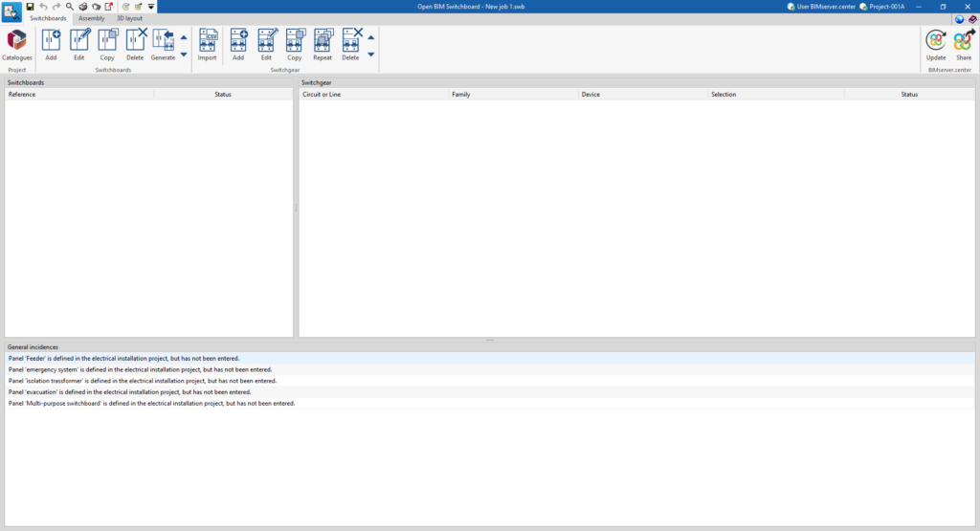Save the job with floppy icon
980x531 pixels.
30,7
